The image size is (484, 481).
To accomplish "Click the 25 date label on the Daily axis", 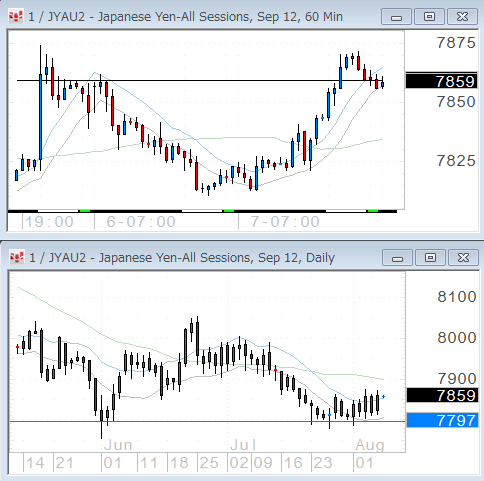I will [209, 463].
